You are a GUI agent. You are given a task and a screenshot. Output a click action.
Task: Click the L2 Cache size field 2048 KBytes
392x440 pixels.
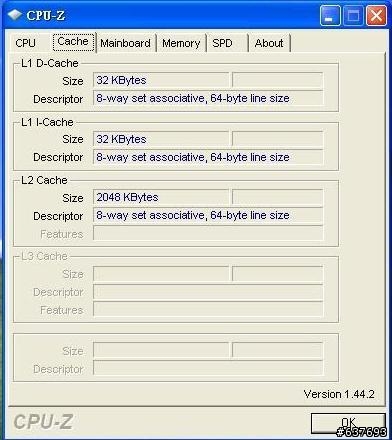tap(161, 197)
